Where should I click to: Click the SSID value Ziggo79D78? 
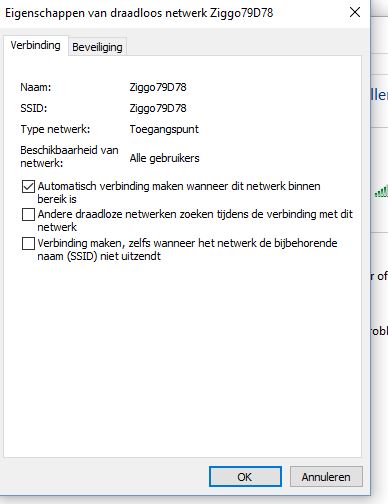click(158, 108)
